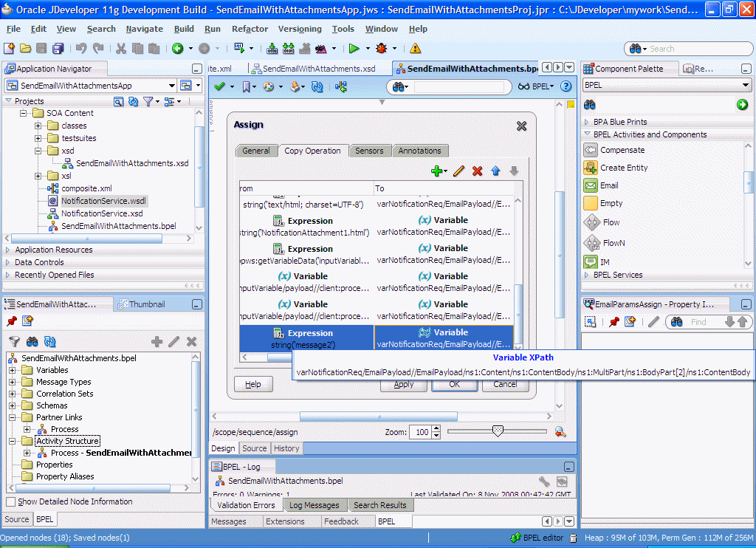
Task: Click horizontal scrollbar of BPEL design canvas
Action: pos(379,417)
